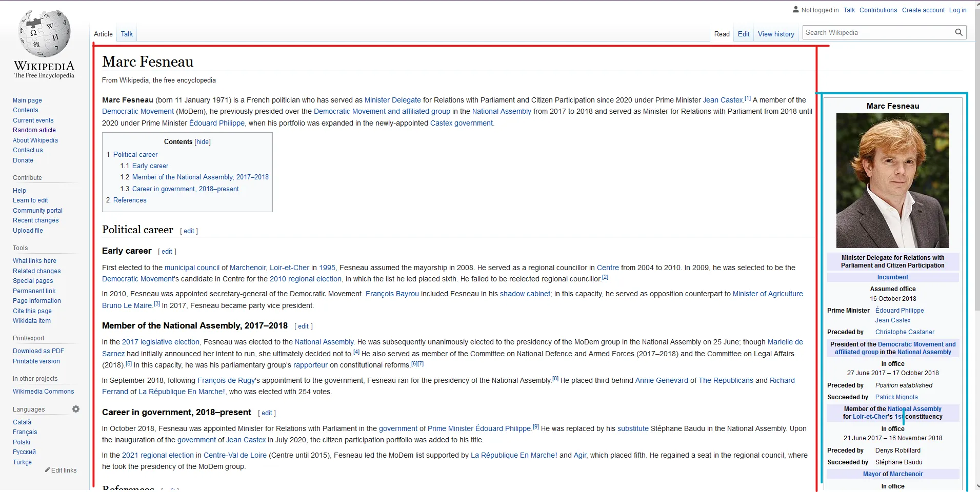Viewport: 980px width, 492px height.
Task: Click the Edit links pencil icon
Action: click(x=48, y=470)
